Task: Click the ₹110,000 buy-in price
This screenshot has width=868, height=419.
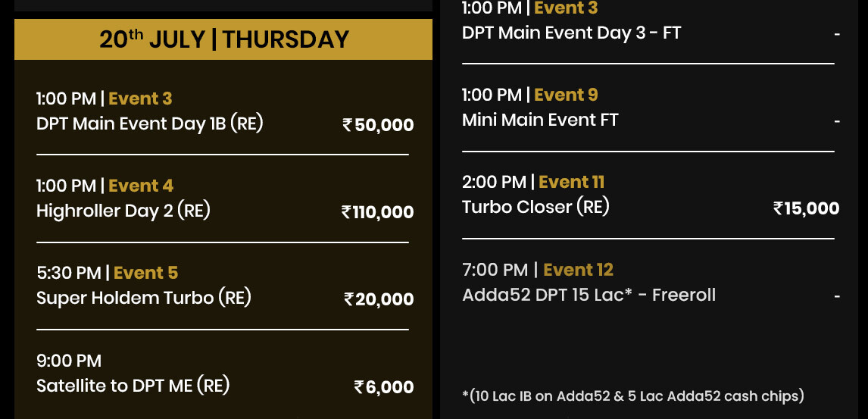Action: coord(377,212)
